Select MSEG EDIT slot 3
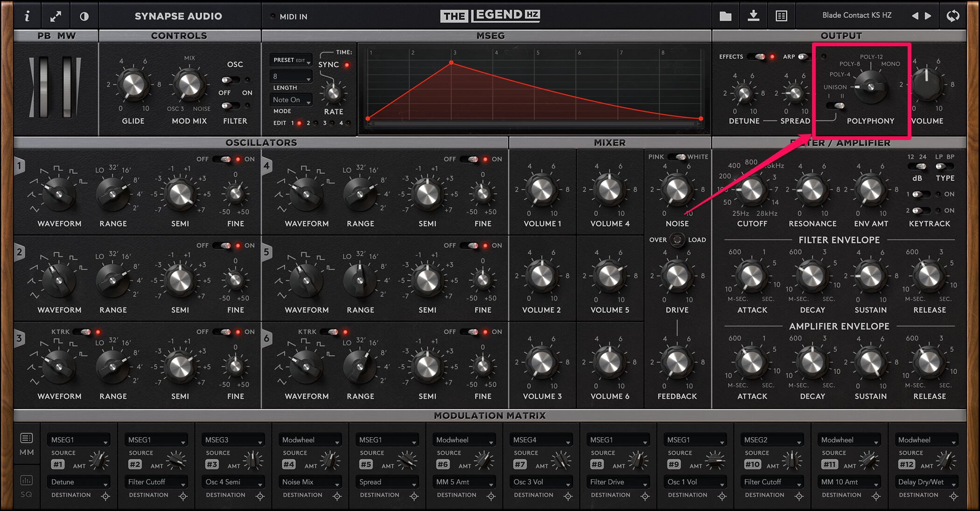The width and height of the screenshot is (980, 511). [332, 123]
